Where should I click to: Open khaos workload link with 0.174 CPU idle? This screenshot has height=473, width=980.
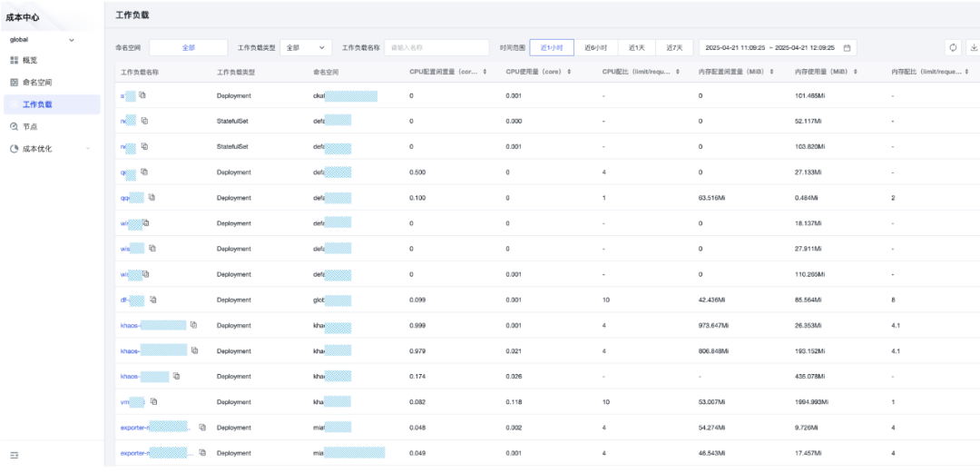pyautogui.click(x=144, y=377)
